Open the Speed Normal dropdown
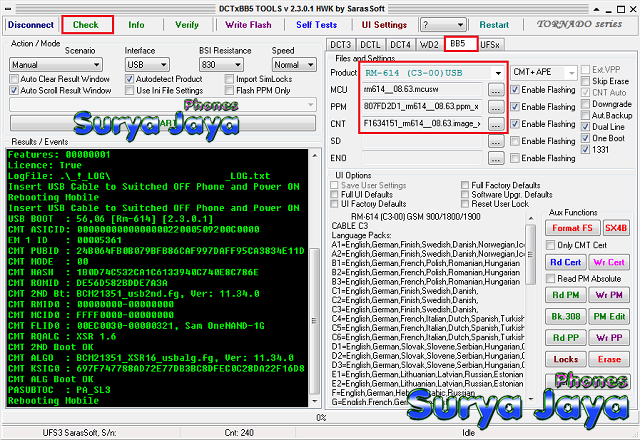 294,64
